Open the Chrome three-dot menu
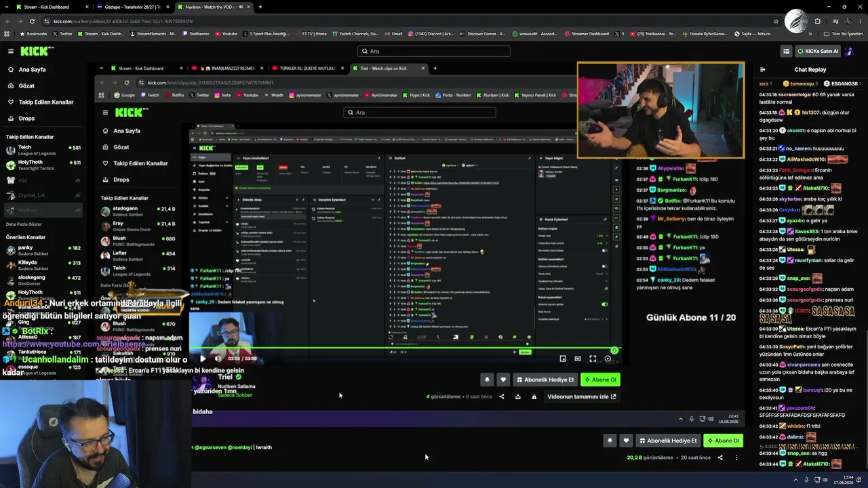The image size is (868, 488). (x=861, y=21)
